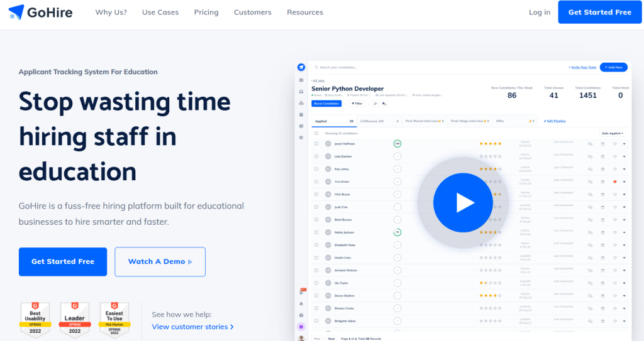Open the calendar icon in preview sidebar
Viewport: 644px width, 341px height.
pyautogui.click(x=301, y=114)
